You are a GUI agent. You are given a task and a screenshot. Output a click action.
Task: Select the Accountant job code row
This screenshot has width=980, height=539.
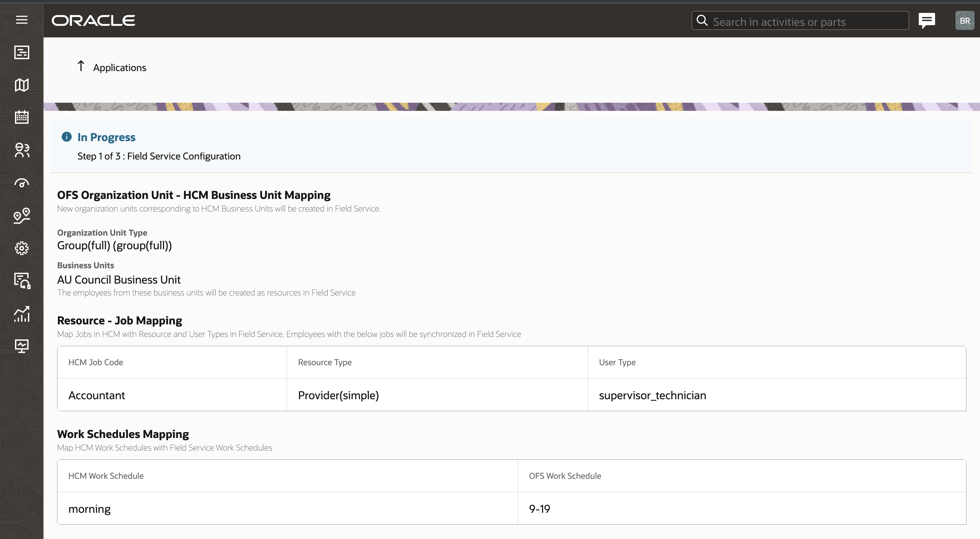(97, 395)
